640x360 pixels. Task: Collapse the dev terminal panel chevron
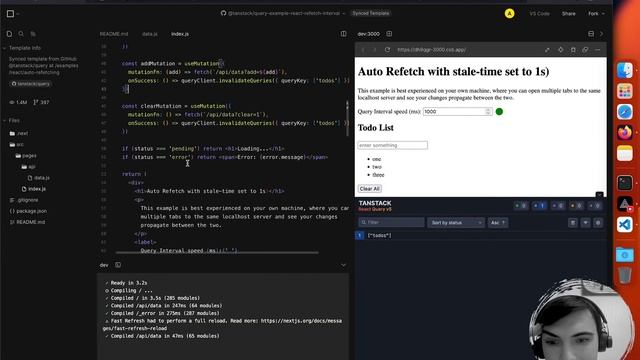point(343,265)
